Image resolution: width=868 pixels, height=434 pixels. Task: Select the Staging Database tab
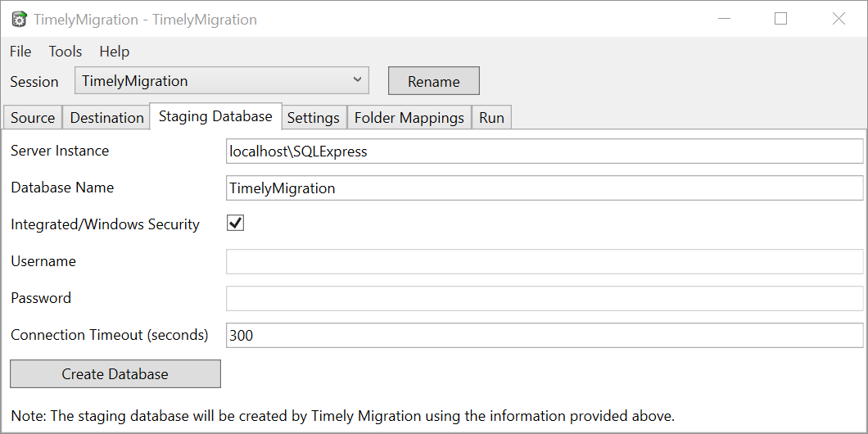tap(215, 116)
